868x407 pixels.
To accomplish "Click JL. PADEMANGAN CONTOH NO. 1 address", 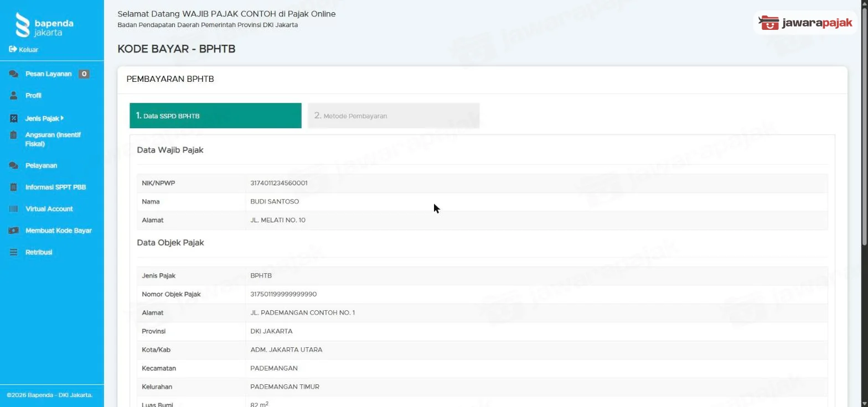I will tap(302, 313).
